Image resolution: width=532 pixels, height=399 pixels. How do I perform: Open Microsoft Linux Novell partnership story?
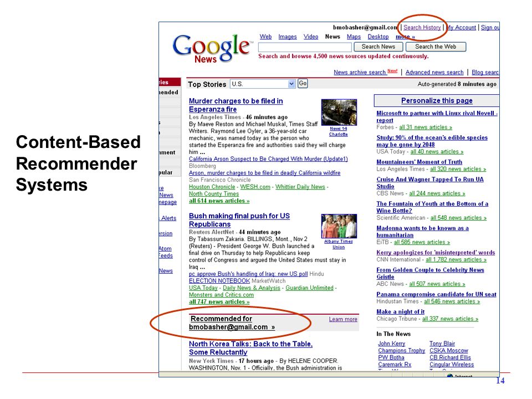coord(437,117)
